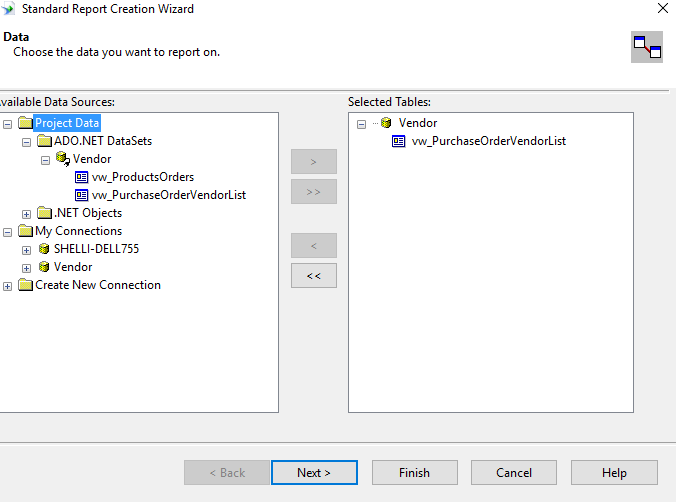
Task: Select the Project Data tree item
Action: tap(67, 123)
